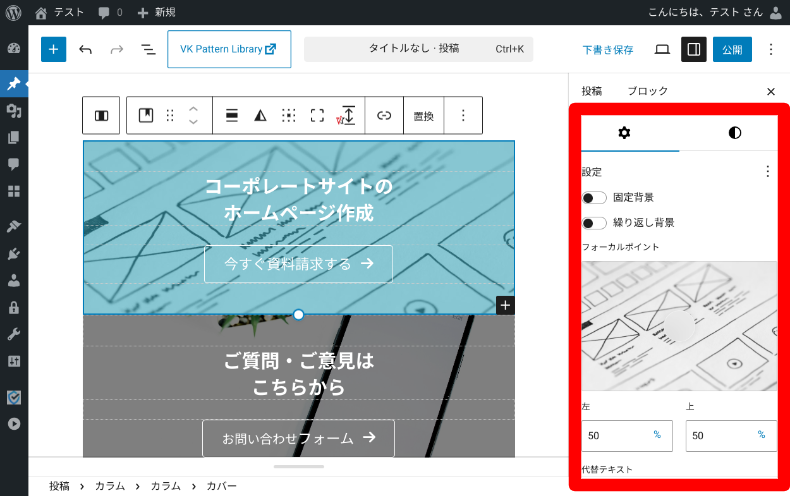Open Settings sliders icon in sidebar
Viewport: 790px width, 496px height.
tap(14, 361)
